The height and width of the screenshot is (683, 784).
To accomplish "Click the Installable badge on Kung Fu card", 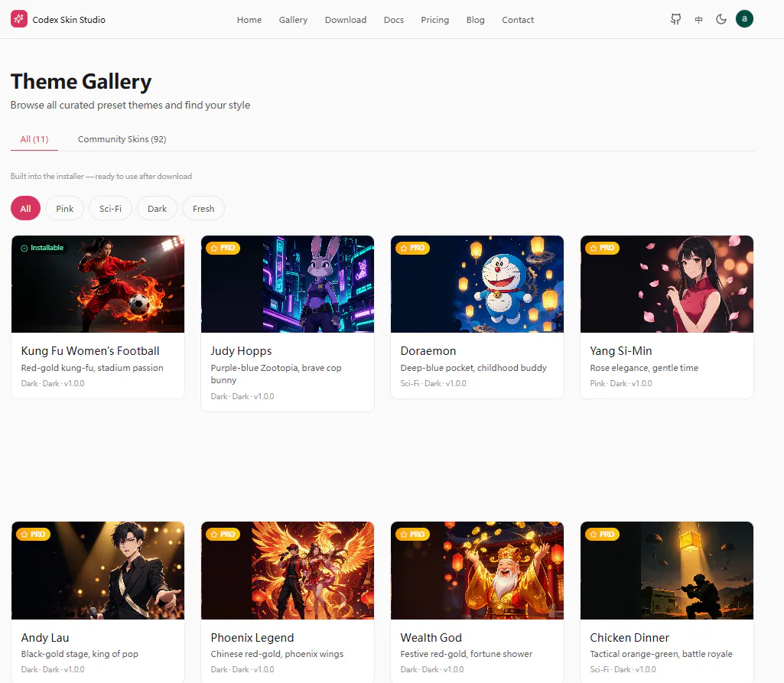I will (42, 248).
